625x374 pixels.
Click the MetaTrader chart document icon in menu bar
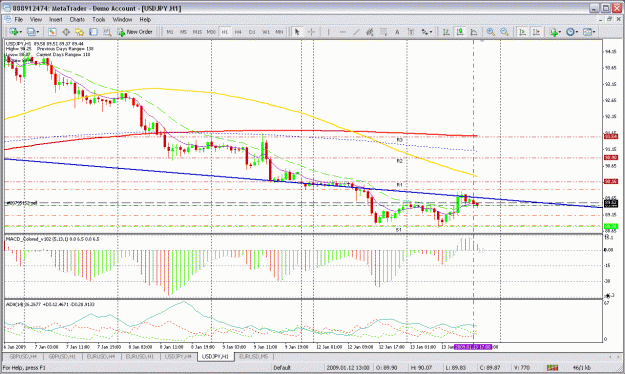pyautogui.click(x=8, y=19)
